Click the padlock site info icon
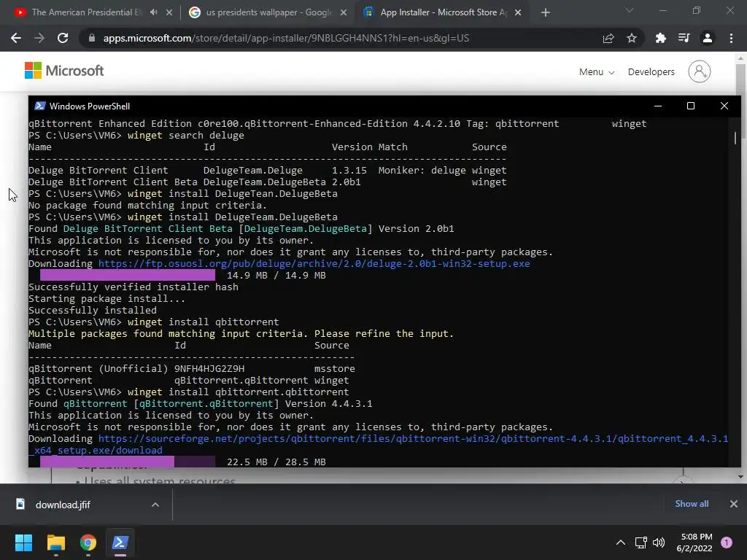747x560 pixels. pyautogui.click(x=92, y=38)
